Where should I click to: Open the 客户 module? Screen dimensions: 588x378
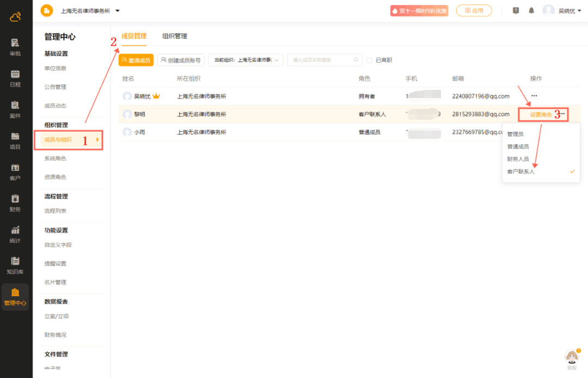pyautogui.click(x=15, y=171)
